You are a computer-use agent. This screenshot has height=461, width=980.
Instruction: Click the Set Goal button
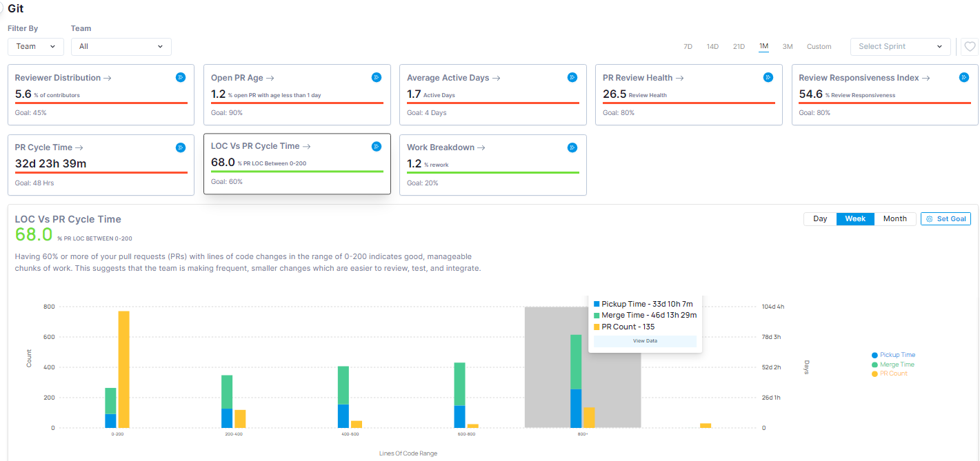[x=946, y=218]
